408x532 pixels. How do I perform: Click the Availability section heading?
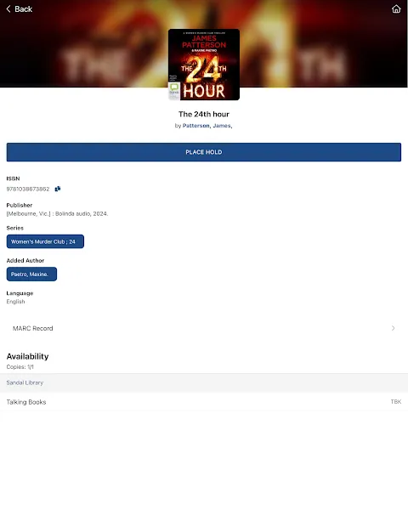coord(27,356)
